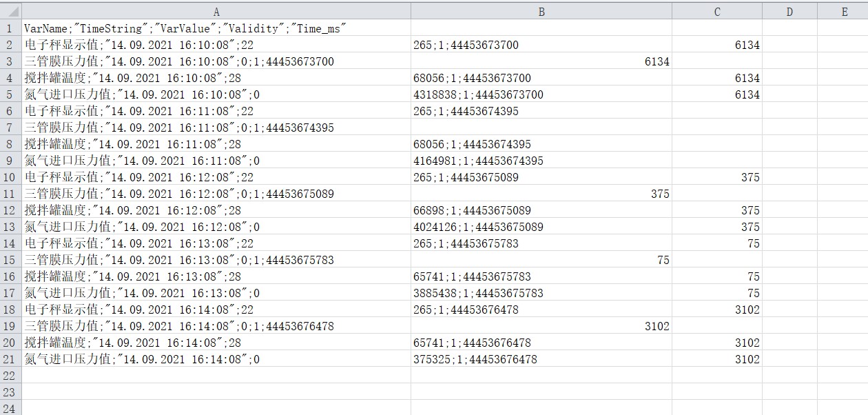Screen dimensions: 868x415
Task: Select empty cell D23
Action: [789, 392]
